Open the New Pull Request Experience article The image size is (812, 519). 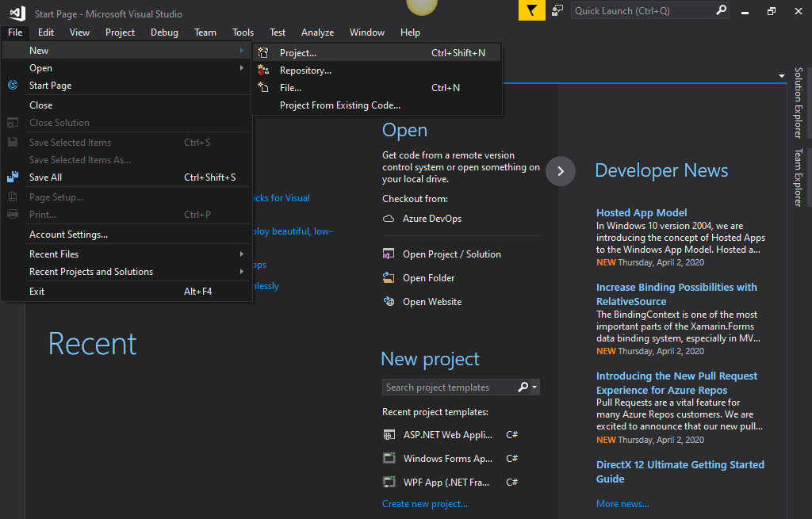click(676, 383)
